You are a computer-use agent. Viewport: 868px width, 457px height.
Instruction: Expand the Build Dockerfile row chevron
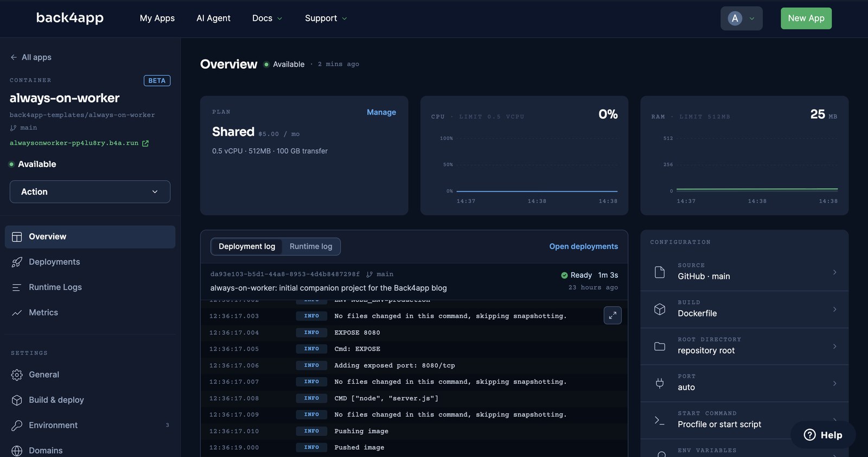[x=834, y=309]
